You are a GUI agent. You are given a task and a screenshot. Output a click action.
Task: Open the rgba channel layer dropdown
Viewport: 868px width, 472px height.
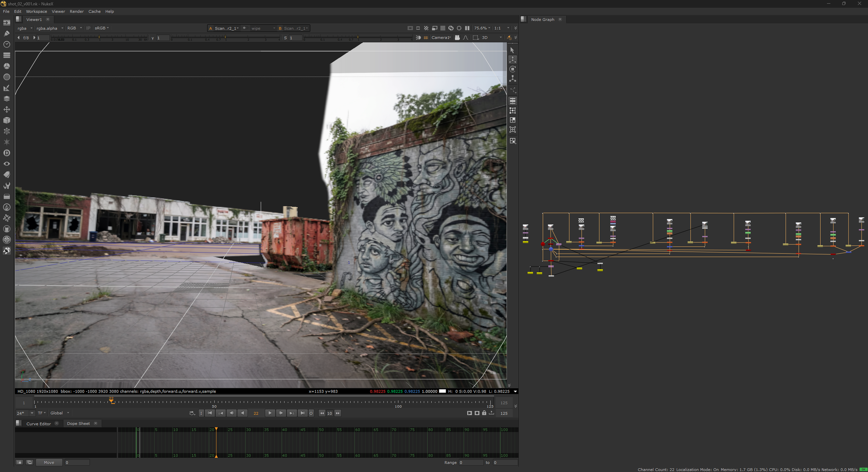pyautogui.click(x=25, y=28)
